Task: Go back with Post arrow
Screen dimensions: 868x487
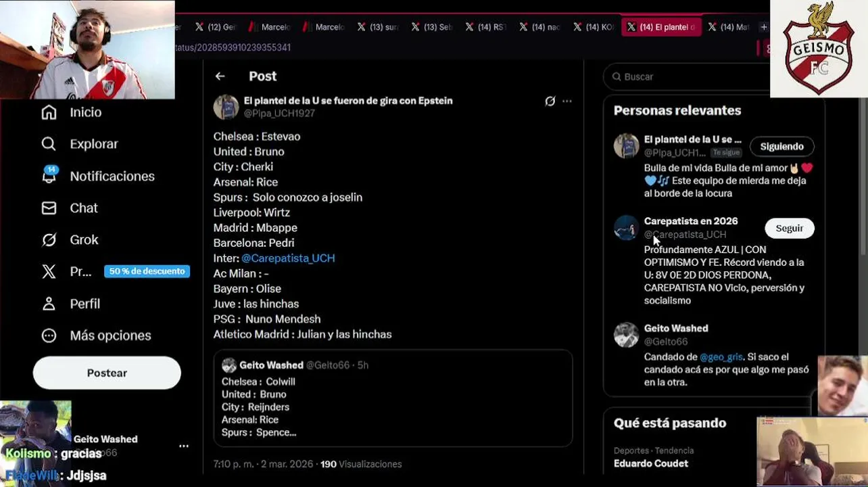Action: (220, 76)
